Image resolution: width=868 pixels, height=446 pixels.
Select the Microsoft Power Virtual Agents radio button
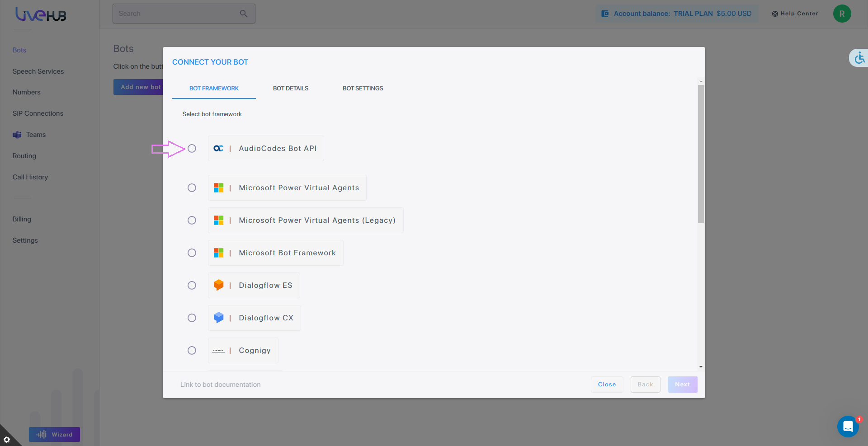(192, 188)
